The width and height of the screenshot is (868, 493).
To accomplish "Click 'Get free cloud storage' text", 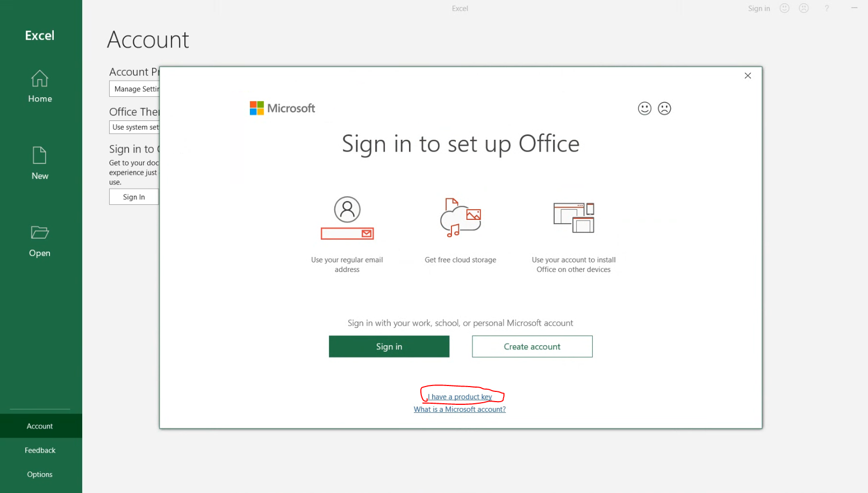I will [x=461, y=260].
